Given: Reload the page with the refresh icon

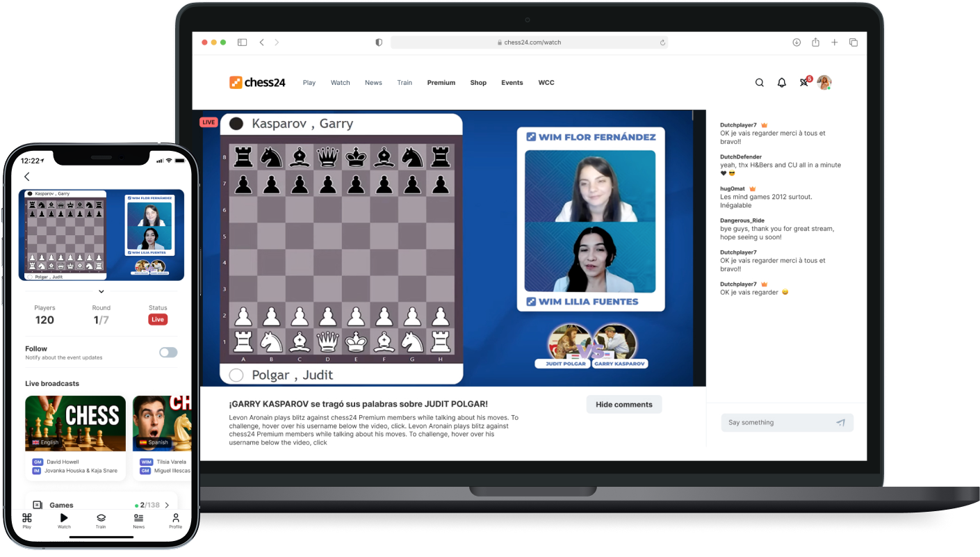Looking at the screenshot, I should [x=662, y=42].
